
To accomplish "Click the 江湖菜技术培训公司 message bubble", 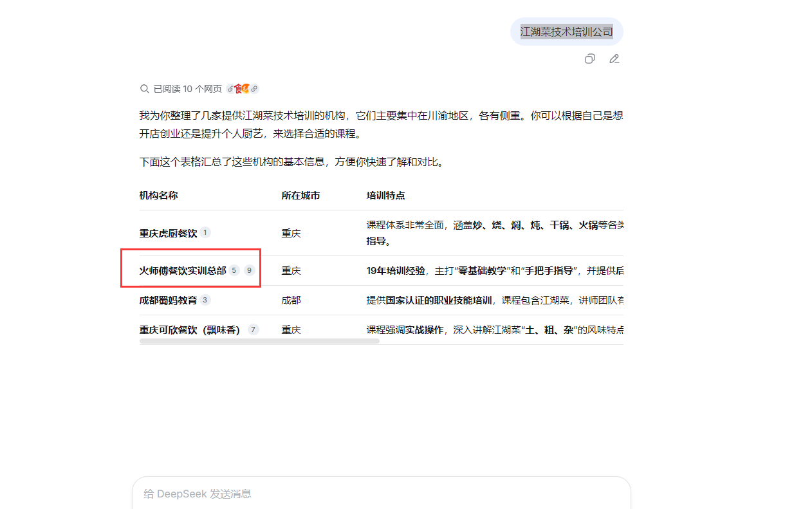I will click(x=566, y=32).
